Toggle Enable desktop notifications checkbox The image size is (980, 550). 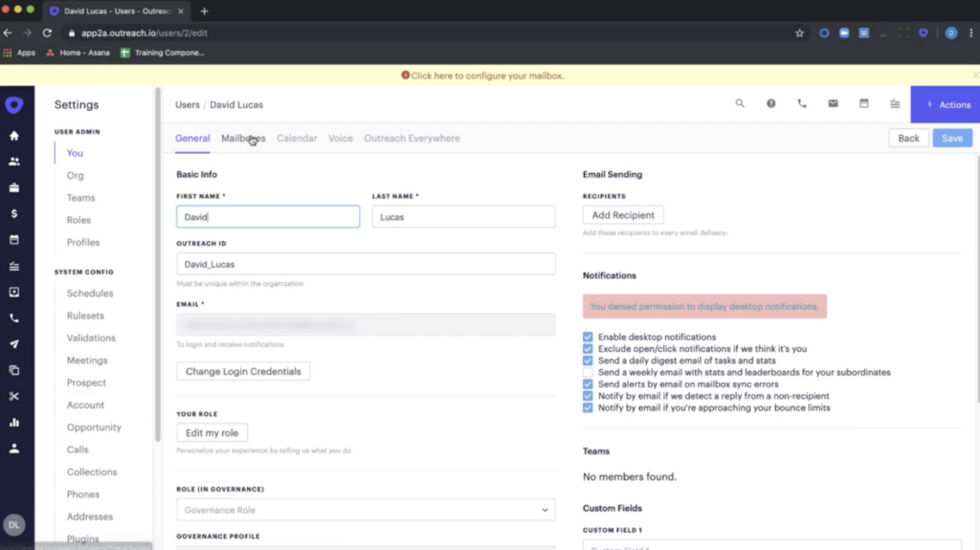click(x=588, y=337)
